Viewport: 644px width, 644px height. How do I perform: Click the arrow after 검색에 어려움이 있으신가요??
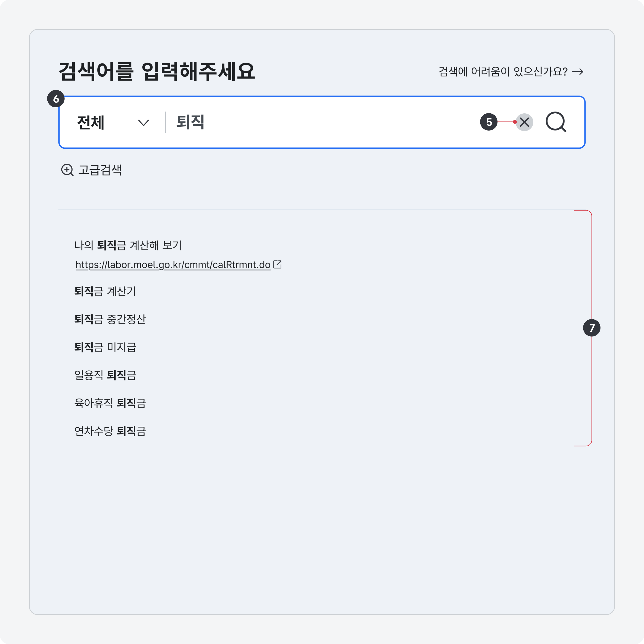click(578, 71)
